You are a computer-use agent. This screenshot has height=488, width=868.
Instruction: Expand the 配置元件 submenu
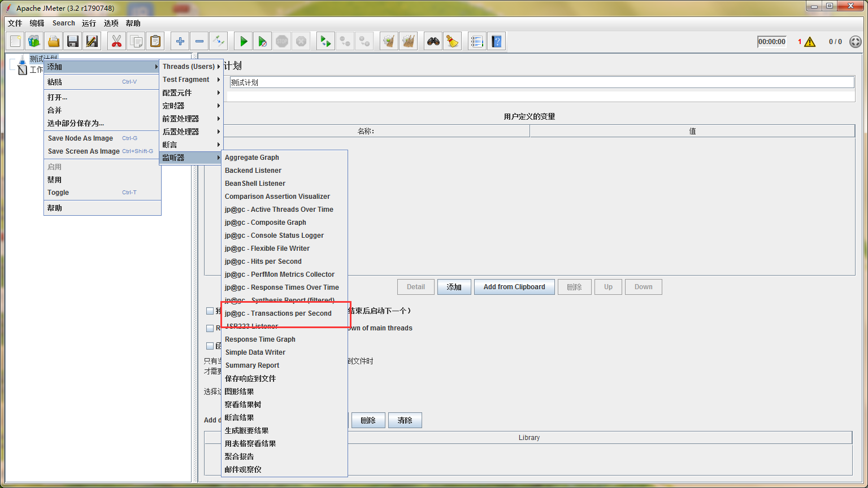tap(191, 93)
